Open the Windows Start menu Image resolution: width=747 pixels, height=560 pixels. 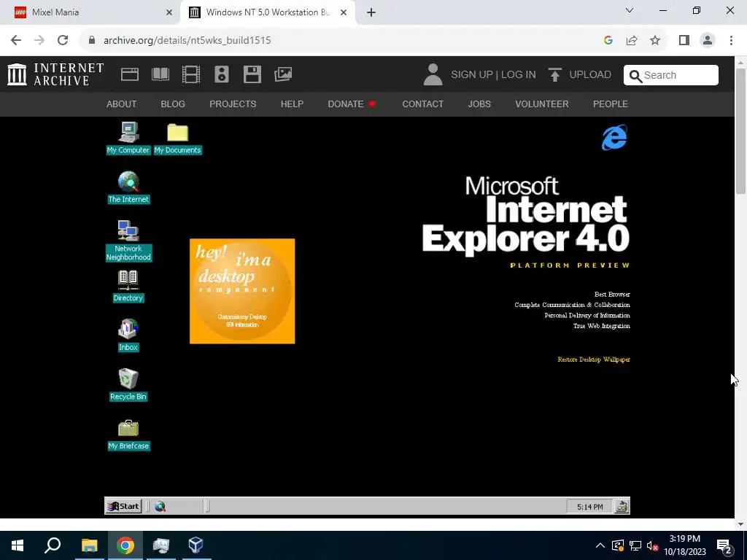click(18, 545)
